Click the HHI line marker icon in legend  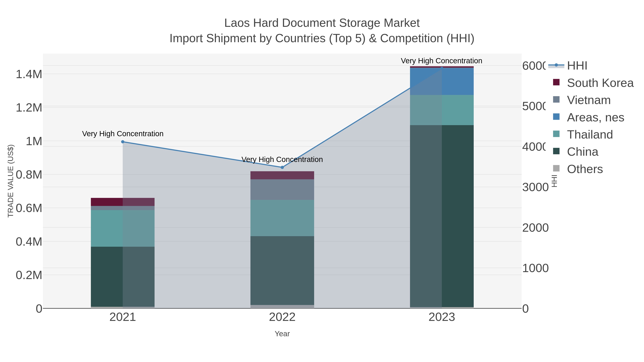point(556,65)
